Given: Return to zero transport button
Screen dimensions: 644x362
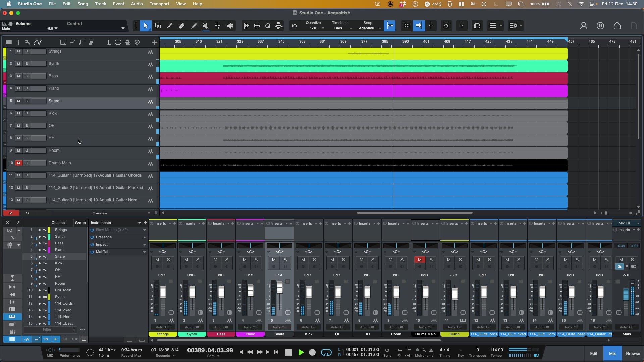Looking at the screenshot, I should 276,352.
